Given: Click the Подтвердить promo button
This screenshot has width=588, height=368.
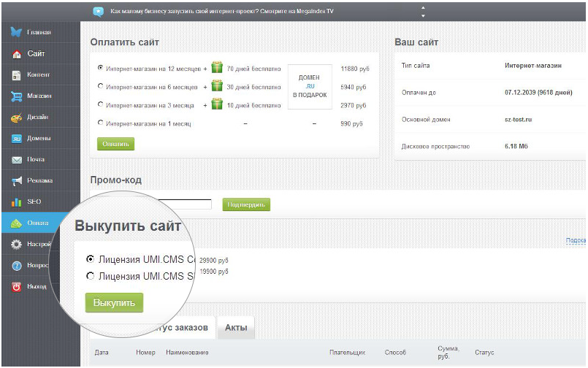Looking at the screenshot, I should 246,204.
